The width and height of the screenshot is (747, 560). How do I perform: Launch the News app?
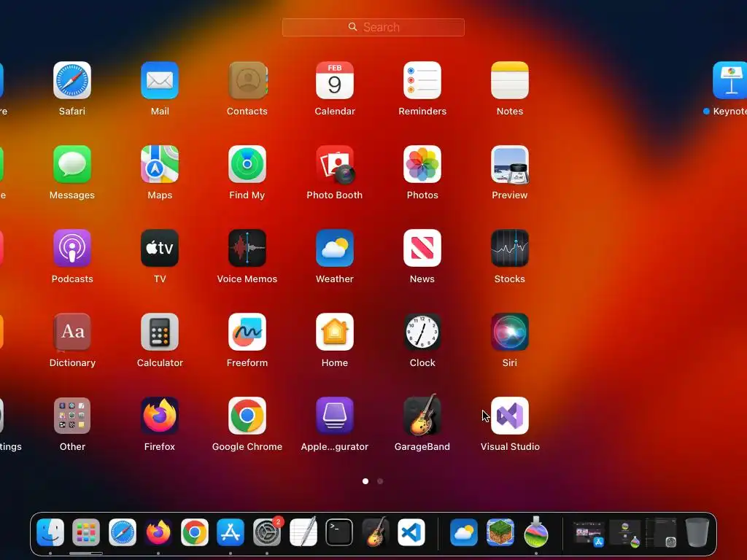pos(422,248)
